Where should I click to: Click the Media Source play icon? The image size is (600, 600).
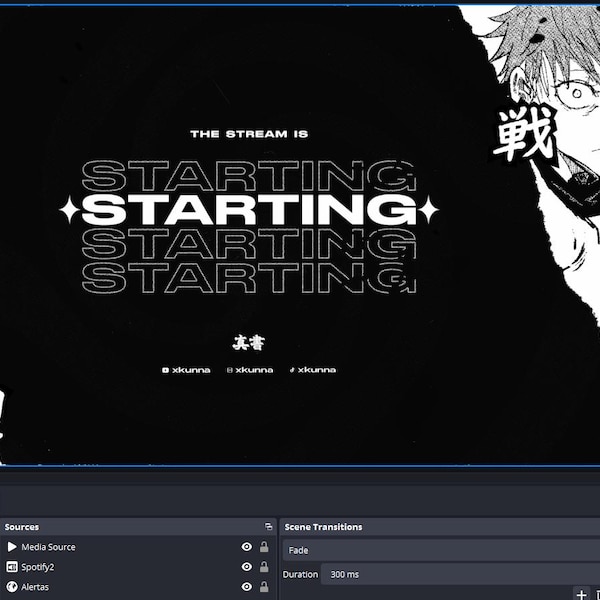(12, 547)
